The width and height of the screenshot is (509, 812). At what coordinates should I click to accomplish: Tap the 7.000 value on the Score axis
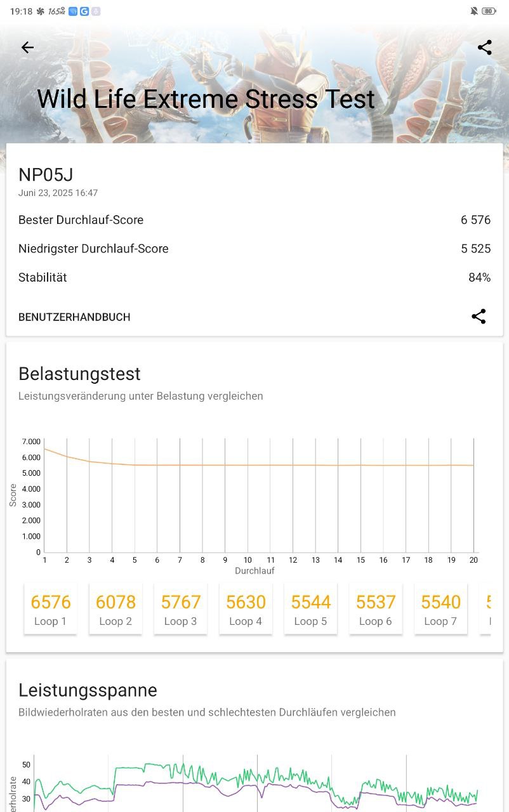pos(30,442)
